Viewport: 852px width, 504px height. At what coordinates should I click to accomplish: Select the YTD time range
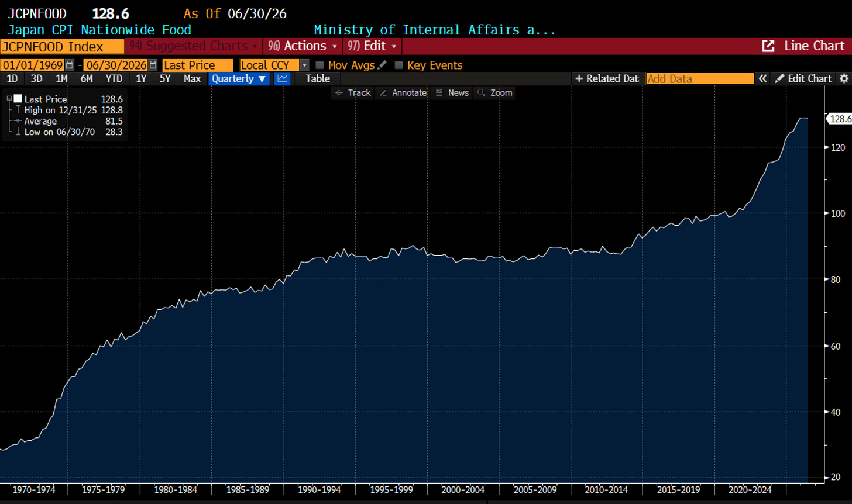(114, 79)
